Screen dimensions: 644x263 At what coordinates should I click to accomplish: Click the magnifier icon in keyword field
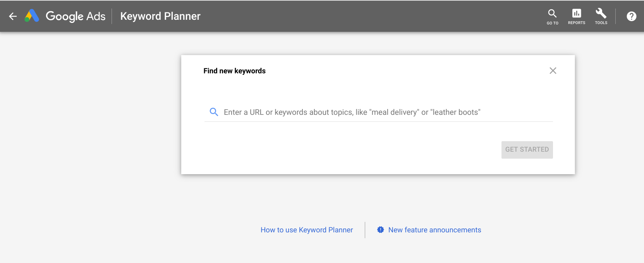tap(214, 112)
